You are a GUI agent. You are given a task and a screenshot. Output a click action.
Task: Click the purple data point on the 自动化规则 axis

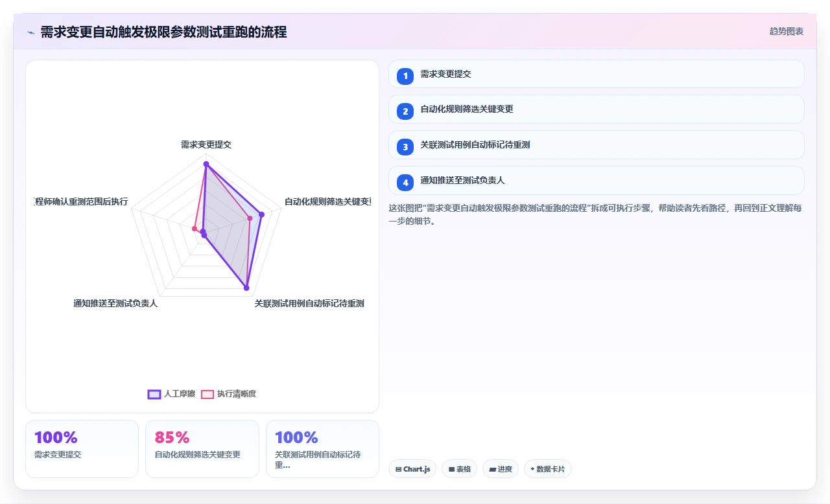point(261,214)
